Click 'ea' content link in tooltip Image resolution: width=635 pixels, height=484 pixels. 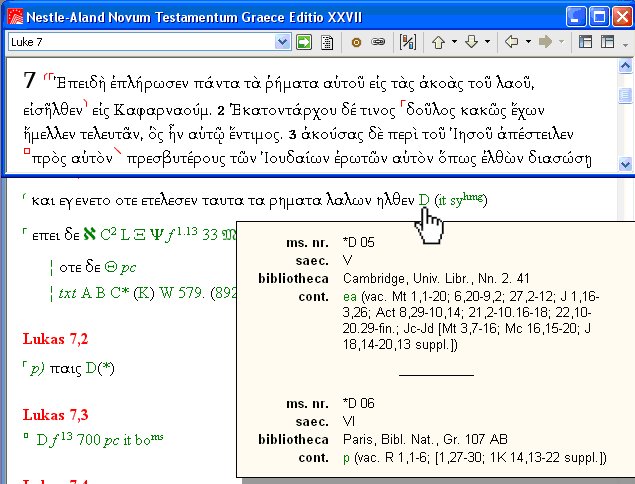349,296
